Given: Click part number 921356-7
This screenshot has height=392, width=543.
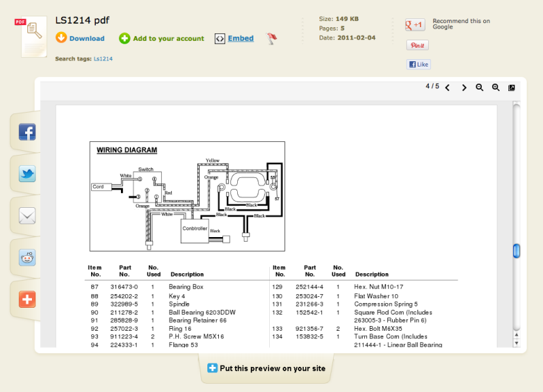Looking at the screenshot, I should (x=309, y=329).
